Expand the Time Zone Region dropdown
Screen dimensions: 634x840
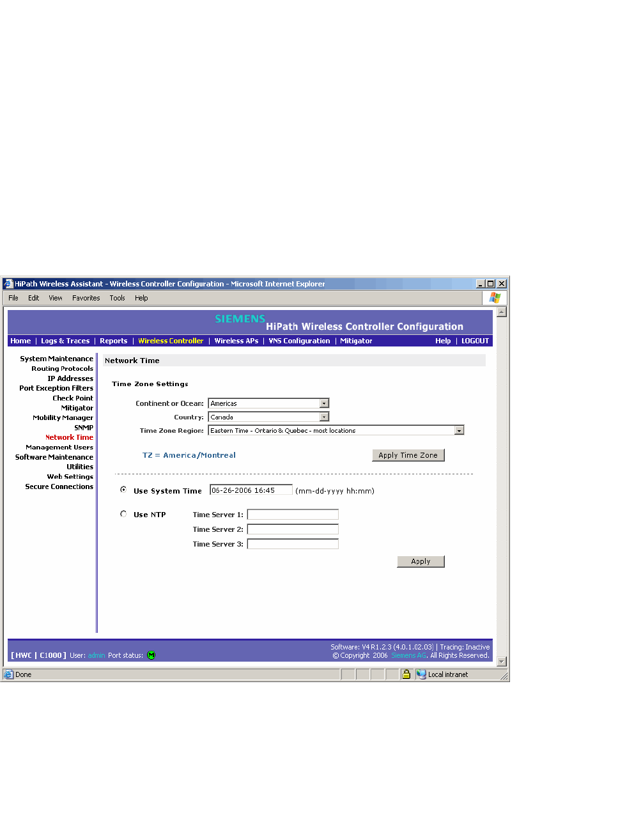click(x=336, y=430)
